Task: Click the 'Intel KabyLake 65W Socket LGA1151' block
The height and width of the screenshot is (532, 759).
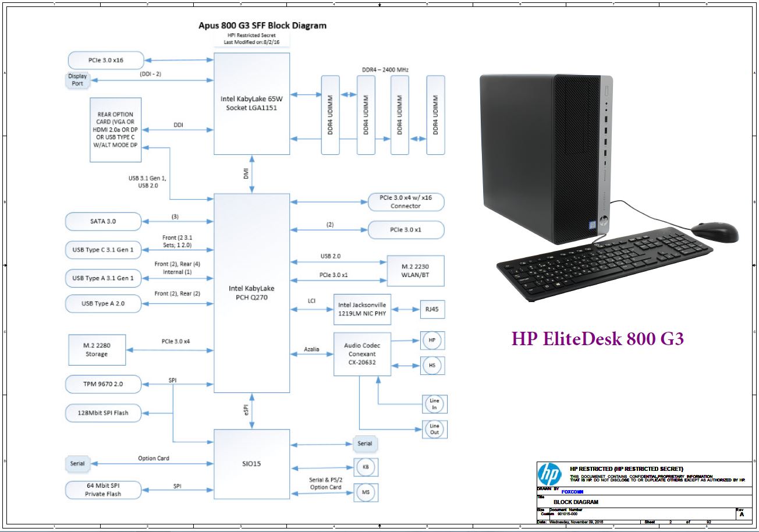Action: (x=251, y=104)
